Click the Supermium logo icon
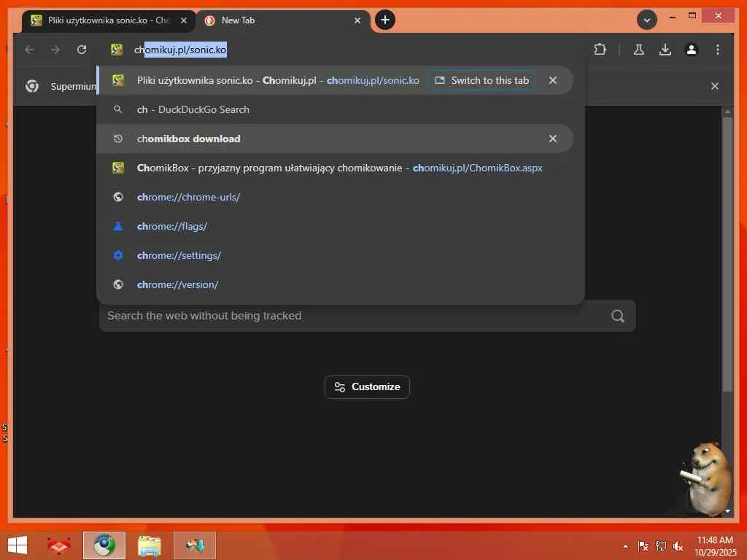The width and height of the screenshot is (747, 560). [x=32, y=86]
